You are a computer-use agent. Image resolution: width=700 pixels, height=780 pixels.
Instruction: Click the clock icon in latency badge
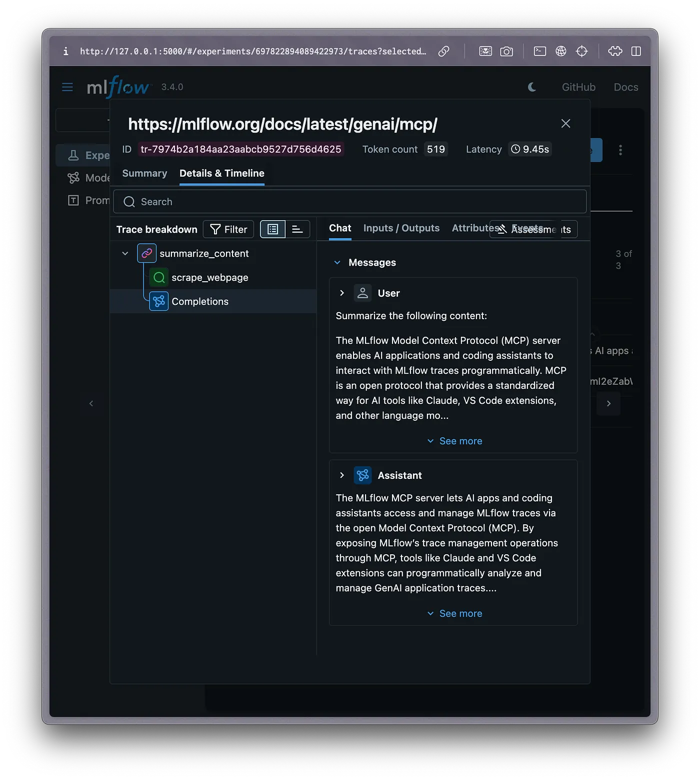click(515, 149)
